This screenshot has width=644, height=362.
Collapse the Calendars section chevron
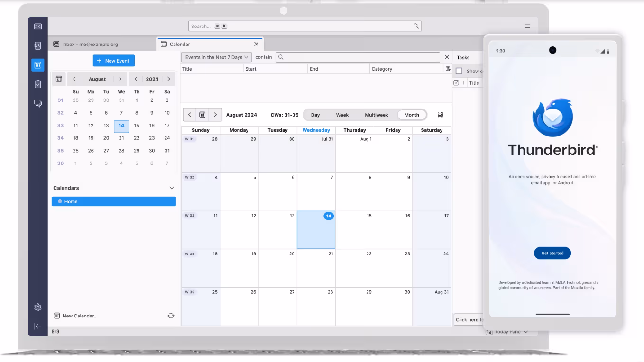click(172, 188)
